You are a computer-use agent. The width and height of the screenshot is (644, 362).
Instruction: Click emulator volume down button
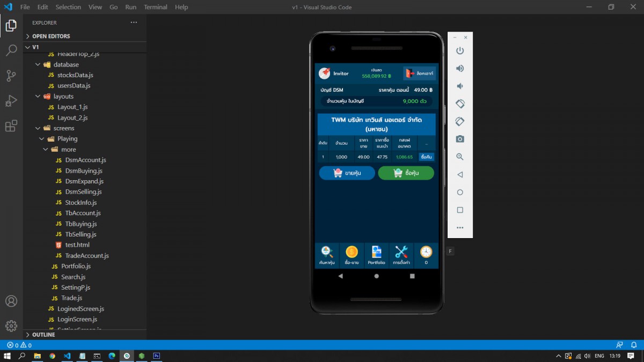click(460, 86)
